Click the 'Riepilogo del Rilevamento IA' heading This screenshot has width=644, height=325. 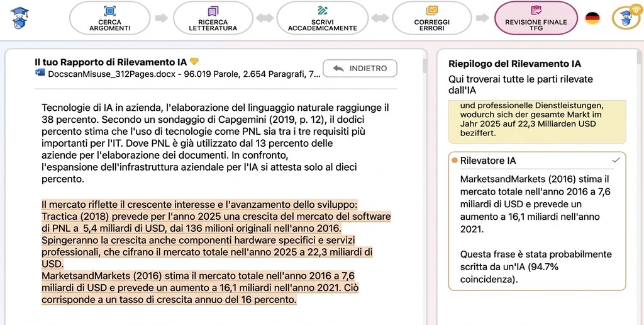point(514,64)
